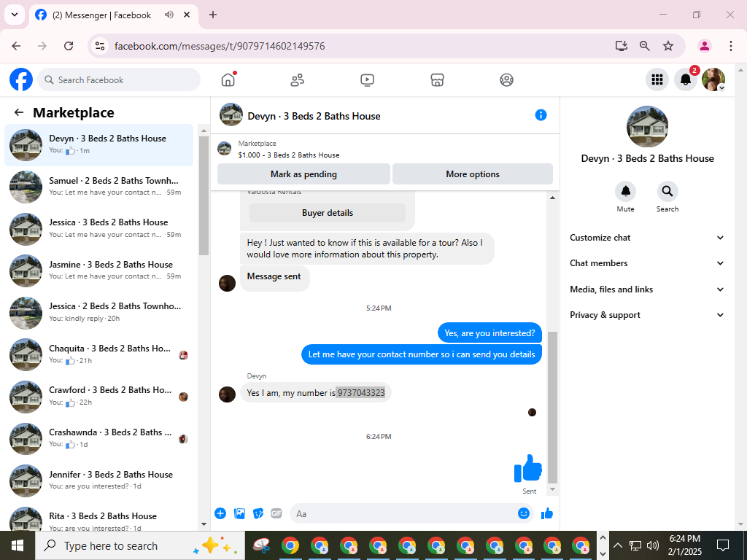Expand Media, files and links section
This screenshot has height=560, width=747.
(x=647, y=289)
